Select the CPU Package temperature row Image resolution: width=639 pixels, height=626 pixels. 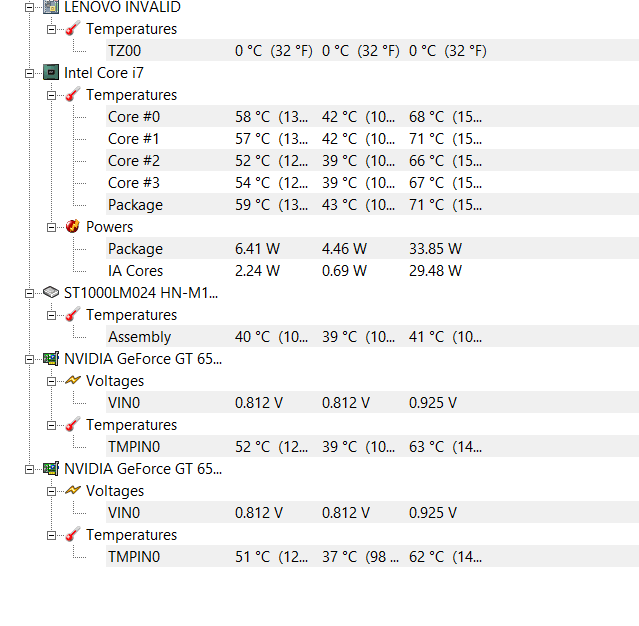pos(372,205)
